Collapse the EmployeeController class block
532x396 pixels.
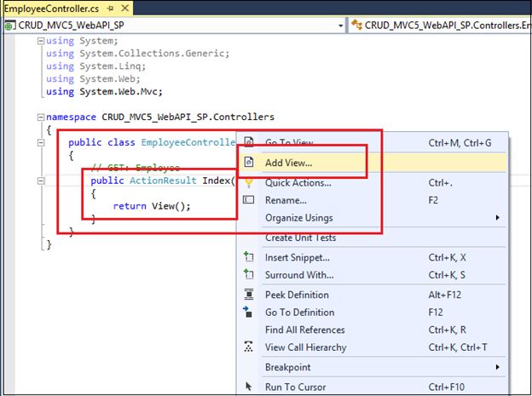[x=41, y=142]
